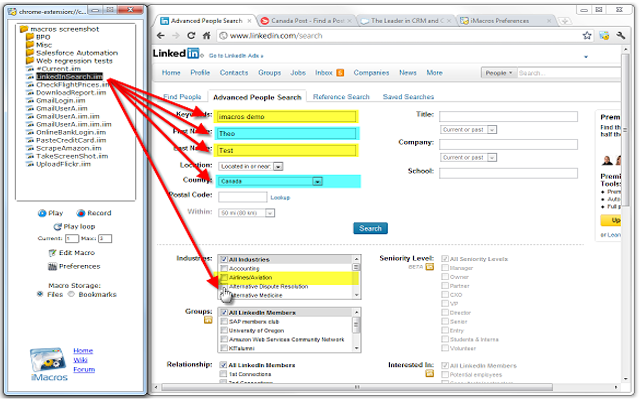The width and height of the screenshot is (640, 400).
Task: Click the blue Search button
Action: click(371, 228)
